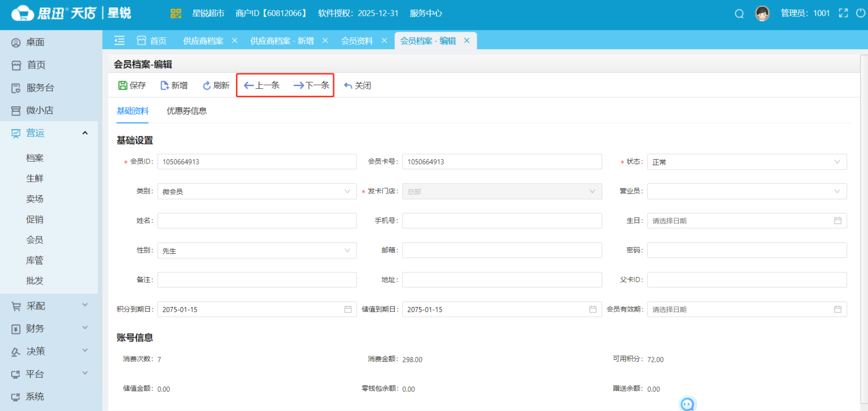Open calendar picker for 生日 field
This screenshot has width=868, height=411.
(837, 221)
